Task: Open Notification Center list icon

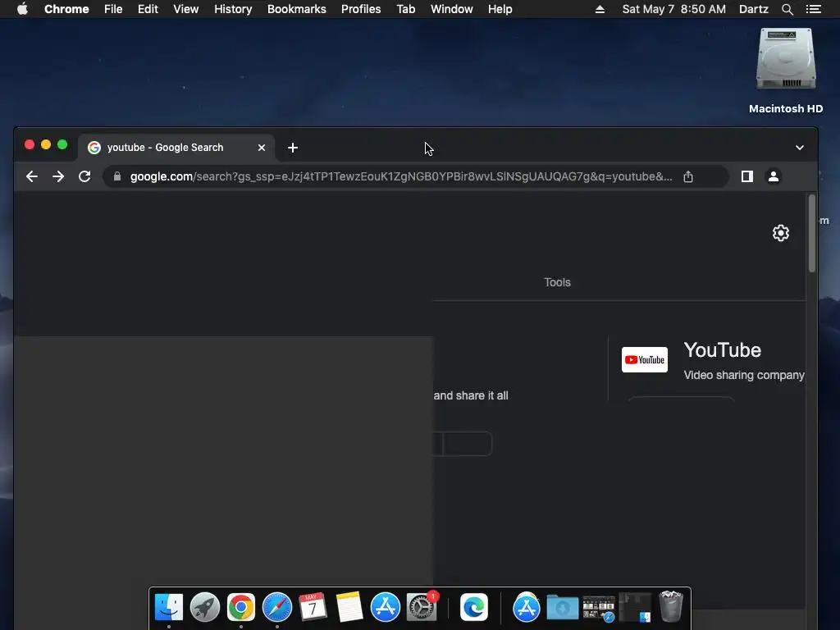Action: [813, 9]
